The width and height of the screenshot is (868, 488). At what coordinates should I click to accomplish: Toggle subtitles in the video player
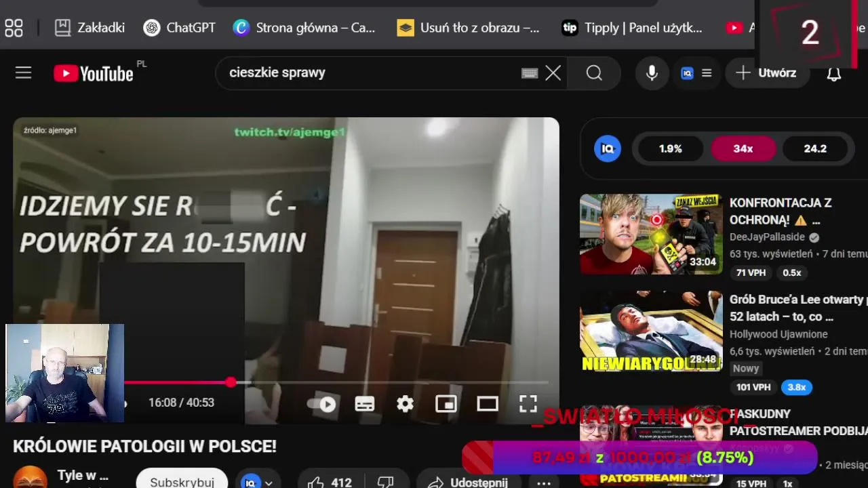364,404
